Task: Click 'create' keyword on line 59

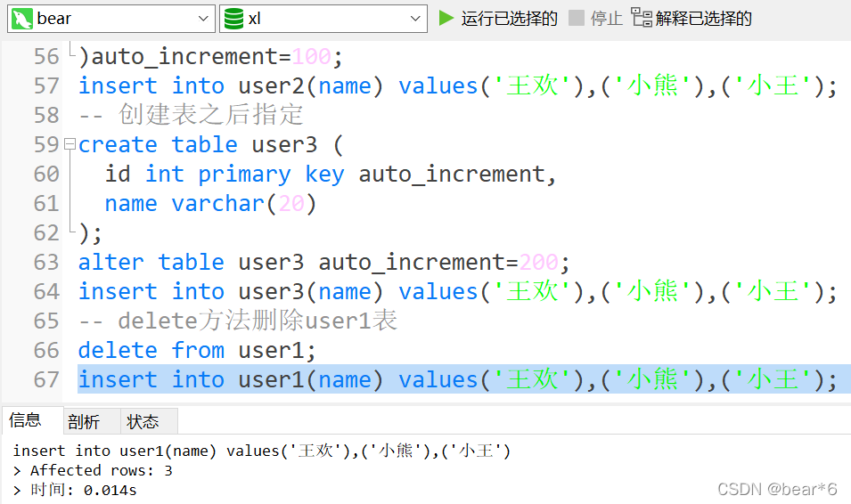Action: click(118, 145)
